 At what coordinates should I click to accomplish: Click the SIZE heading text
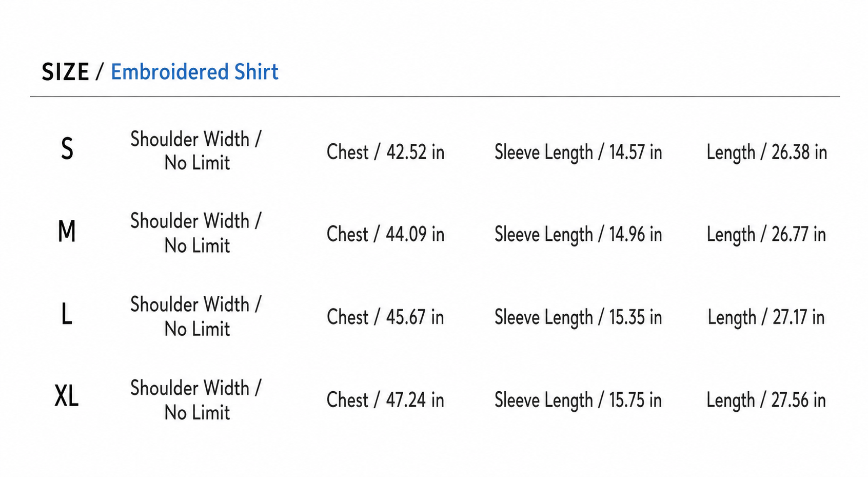coord(66,72)
